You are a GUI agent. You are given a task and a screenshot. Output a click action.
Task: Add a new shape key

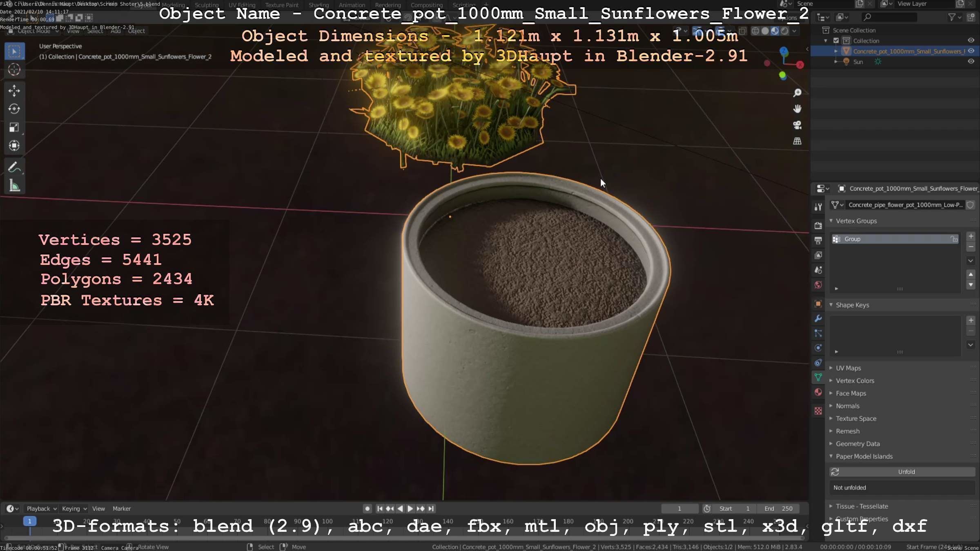pyautogui.click(x=971, y=320)
